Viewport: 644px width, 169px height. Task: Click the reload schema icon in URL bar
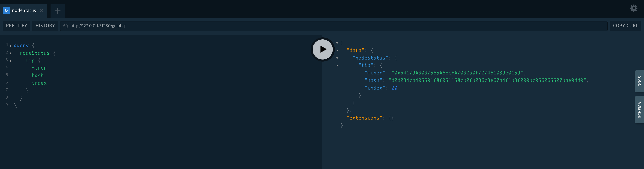click(x=65, y=26)
